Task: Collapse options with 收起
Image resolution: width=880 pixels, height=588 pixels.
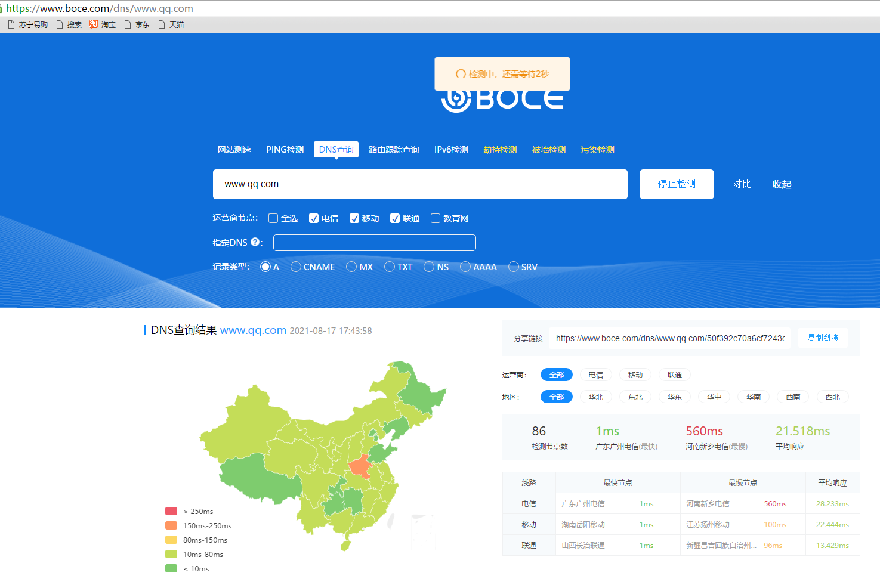Action: pos(782,184)
